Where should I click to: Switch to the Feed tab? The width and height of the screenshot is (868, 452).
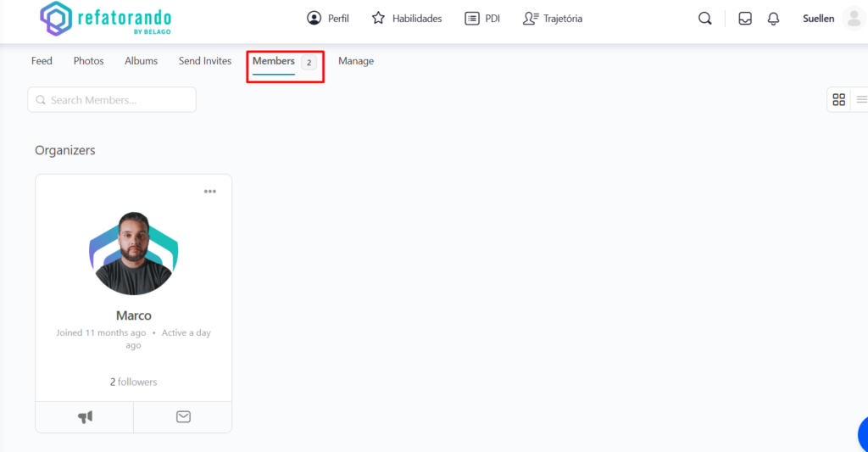[42, 61]
